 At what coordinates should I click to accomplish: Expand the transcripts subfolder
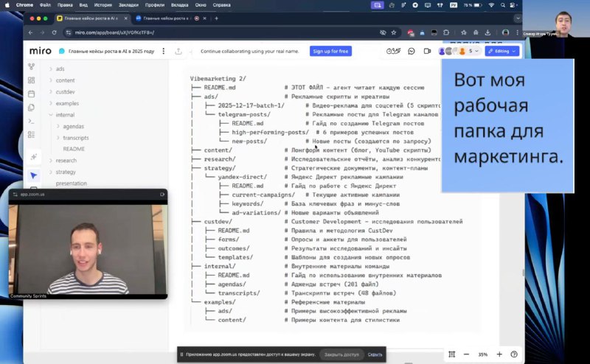(x=58, y=138)
